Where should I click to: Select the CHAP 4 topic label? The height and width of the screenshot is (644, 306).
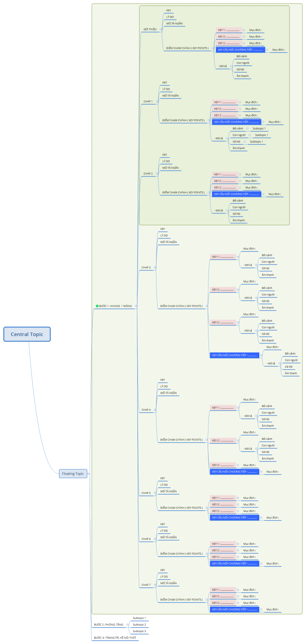[x=146, y=410]
